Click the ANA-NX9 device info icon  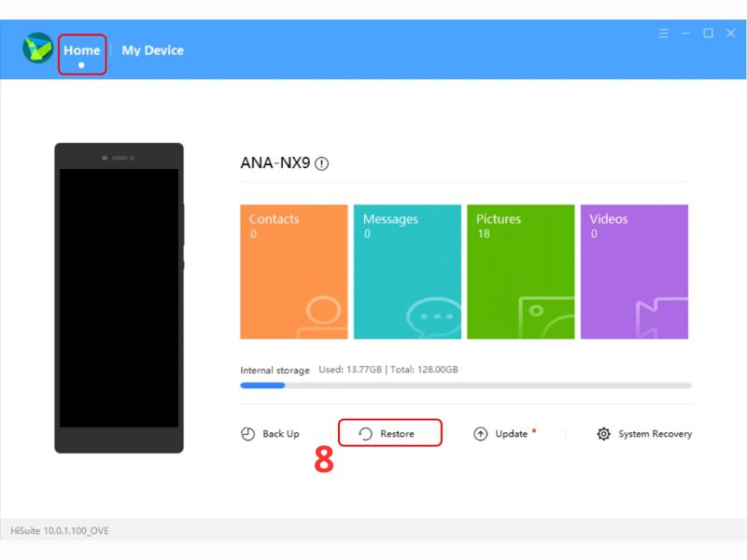(x=321, y=164)
